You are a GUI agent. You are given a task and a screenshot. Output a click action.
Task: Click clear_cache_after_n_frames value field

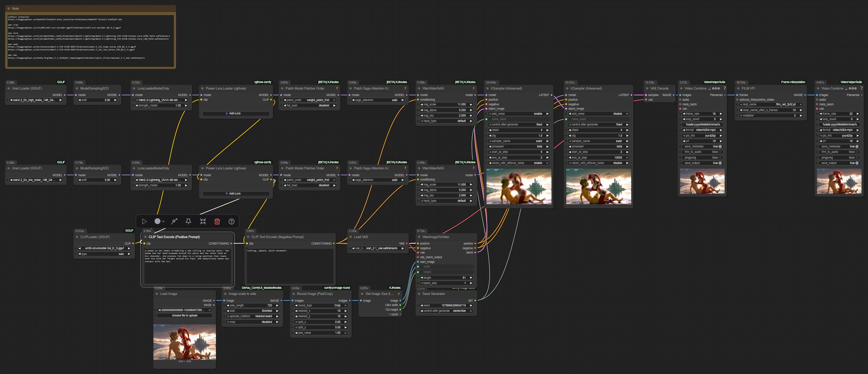pyautogui.click(x=771, y=110)
